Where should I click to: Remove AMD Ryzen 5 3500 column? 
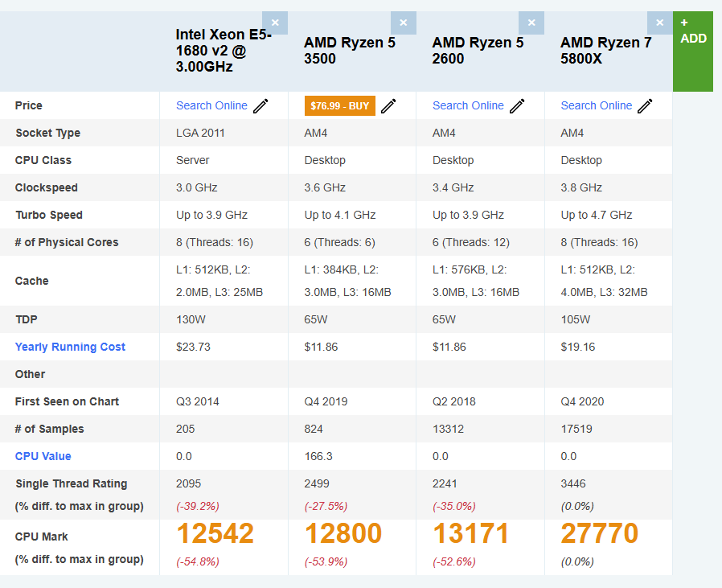[404, 23]
